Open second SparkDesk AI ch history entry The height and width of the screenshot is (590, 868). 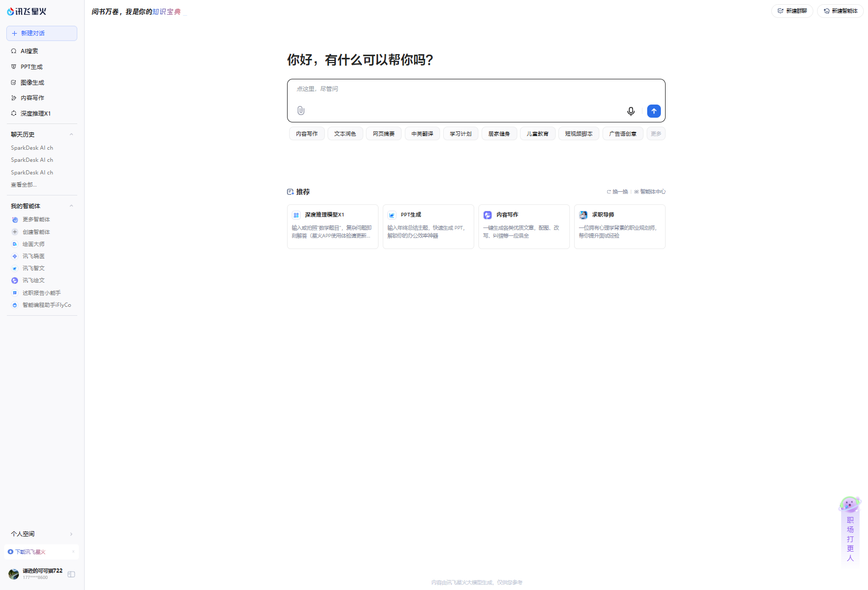click(x=32, y=160)
